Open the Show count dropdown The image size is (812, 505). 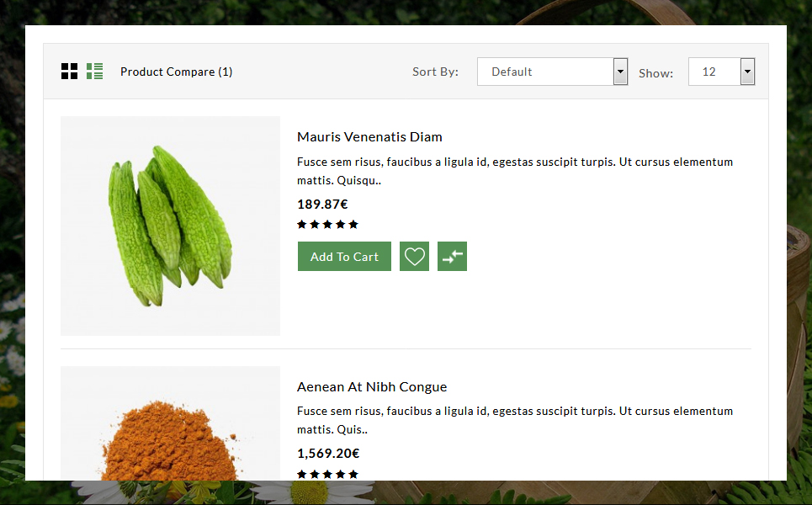click(x=721, y=72)
